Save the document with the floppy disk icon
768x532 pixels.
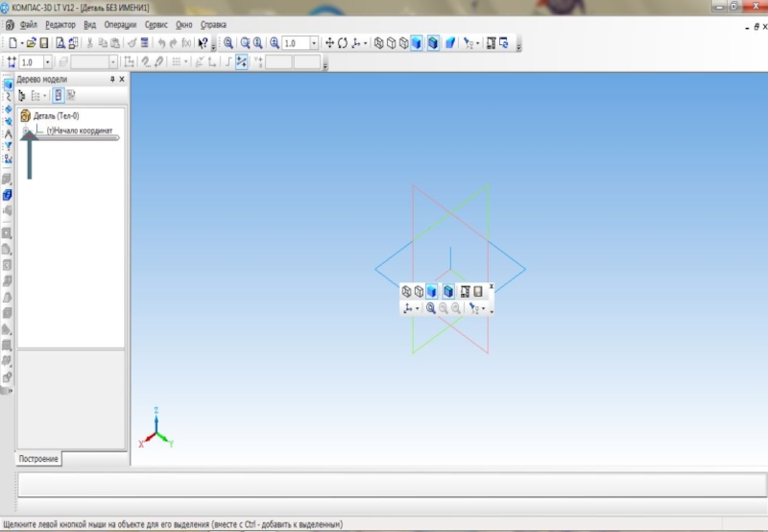[x=44, y=43]
